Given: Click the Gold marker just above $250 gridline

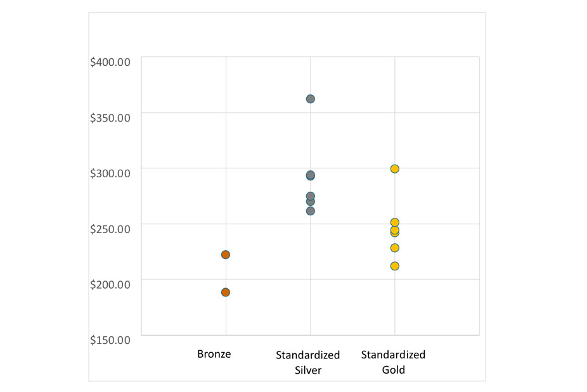Looking at the screenshot, I should tap(395, 222).
